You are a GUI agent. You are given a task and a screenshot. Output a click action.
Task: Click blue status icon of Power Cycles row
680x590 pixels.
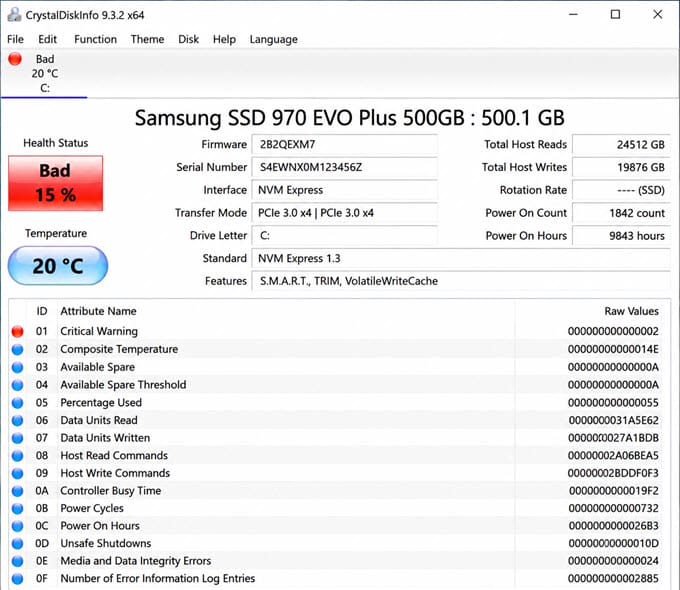(x=17, y=508)
